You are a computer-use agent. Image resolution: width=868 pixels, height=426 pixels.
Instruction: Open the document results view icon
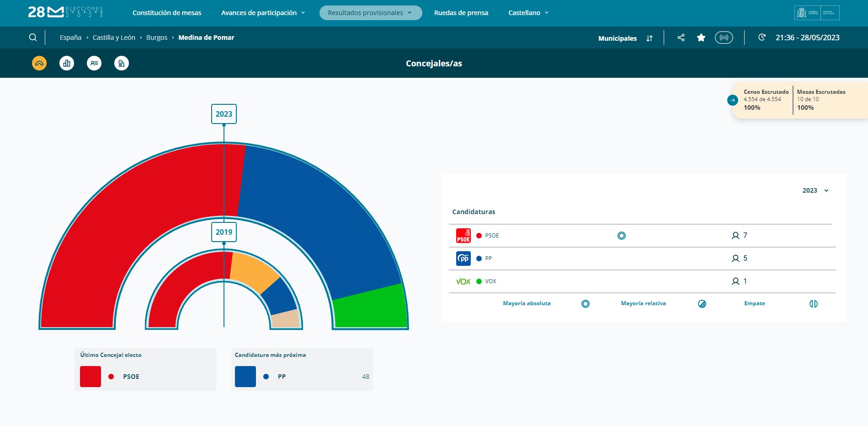pos(122,63)
